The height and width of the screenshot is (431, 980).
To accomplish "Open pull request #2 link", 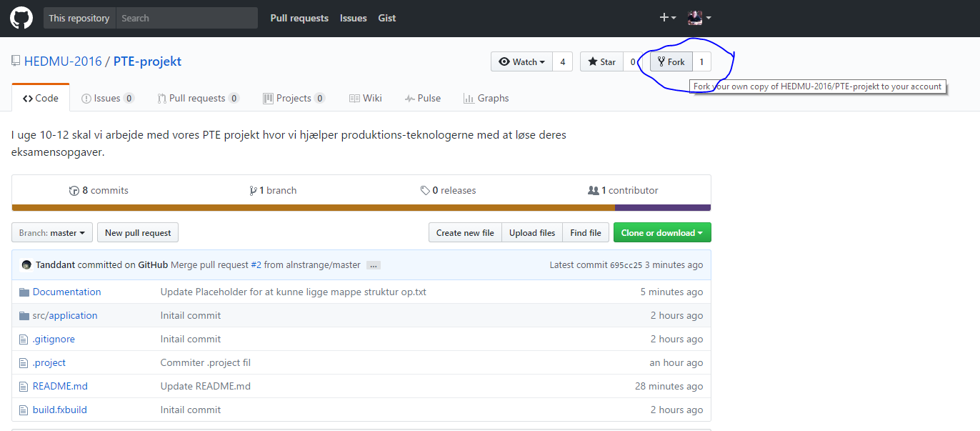I will (x=256, y=264).
